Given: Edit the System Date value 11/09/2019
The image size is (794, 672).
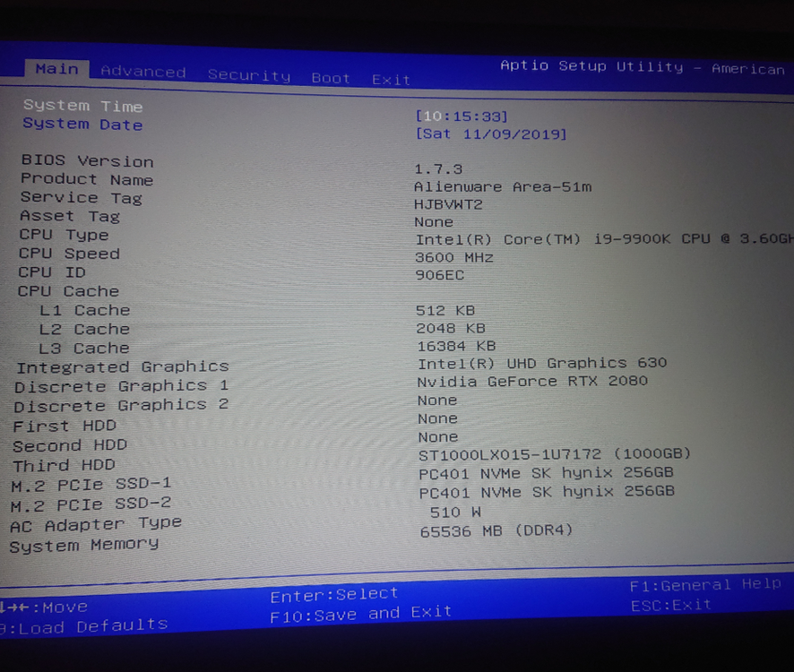Looking at the screenshot, I should point(491,134).
